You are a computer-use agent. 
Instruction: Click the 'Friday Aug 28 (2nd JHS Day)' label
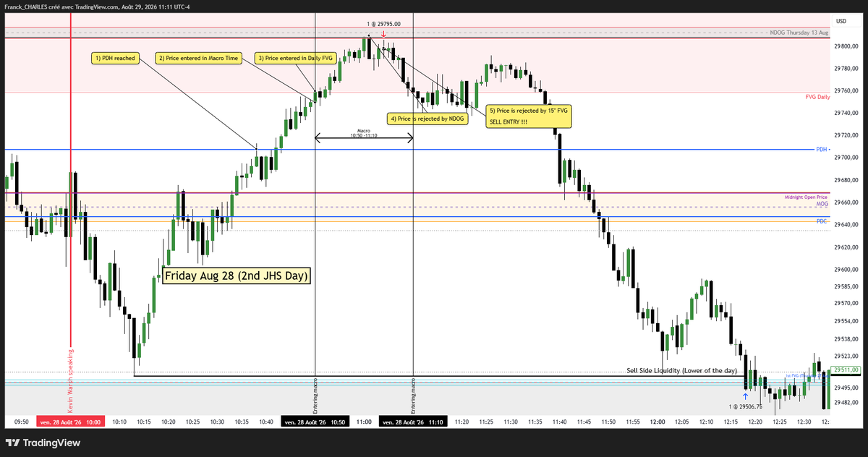coord(237,276)
